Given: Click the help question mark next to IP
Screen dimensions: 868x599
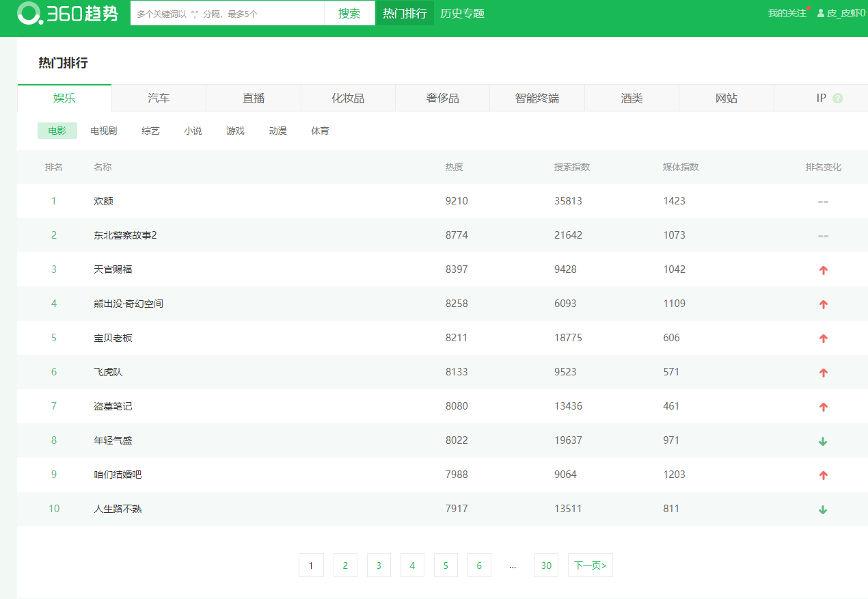Looking at the screenshot, I should coord(837,98).
